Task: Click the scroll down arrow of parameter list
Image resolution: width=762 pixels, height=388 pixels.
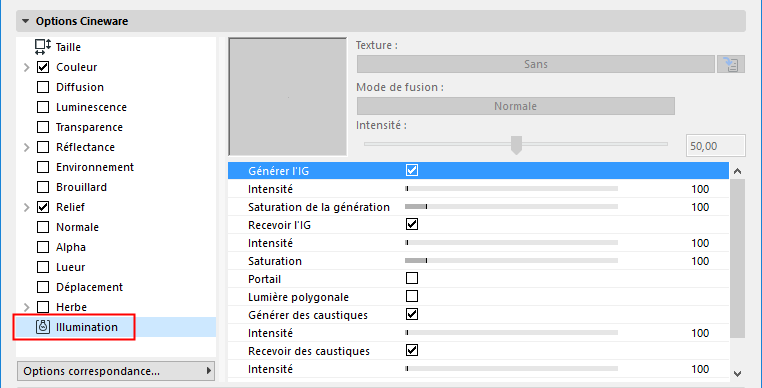Action: tap(737, 374)
